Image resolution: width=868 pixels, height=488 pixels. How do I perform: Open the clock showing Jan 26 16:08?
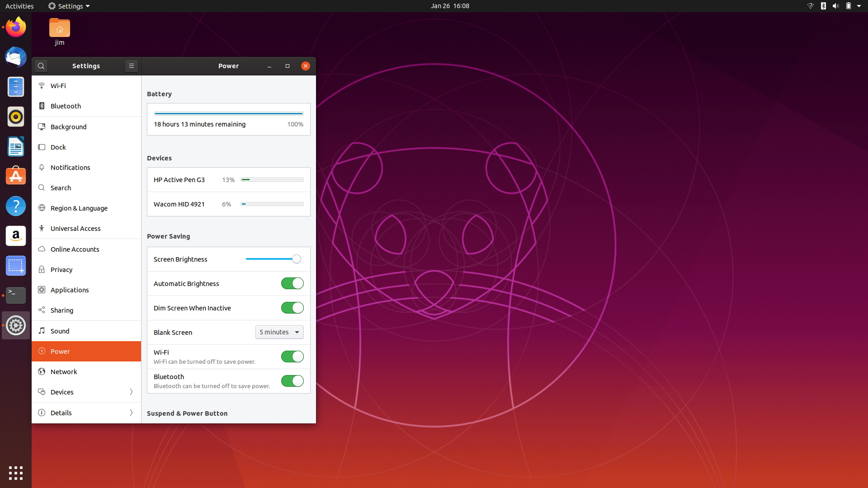click(x=450, y=6)
